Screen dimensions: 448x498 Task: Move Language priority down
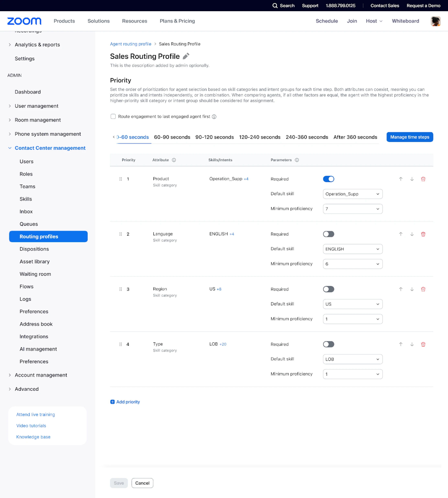pyautogui.click(x=412, y=234)
